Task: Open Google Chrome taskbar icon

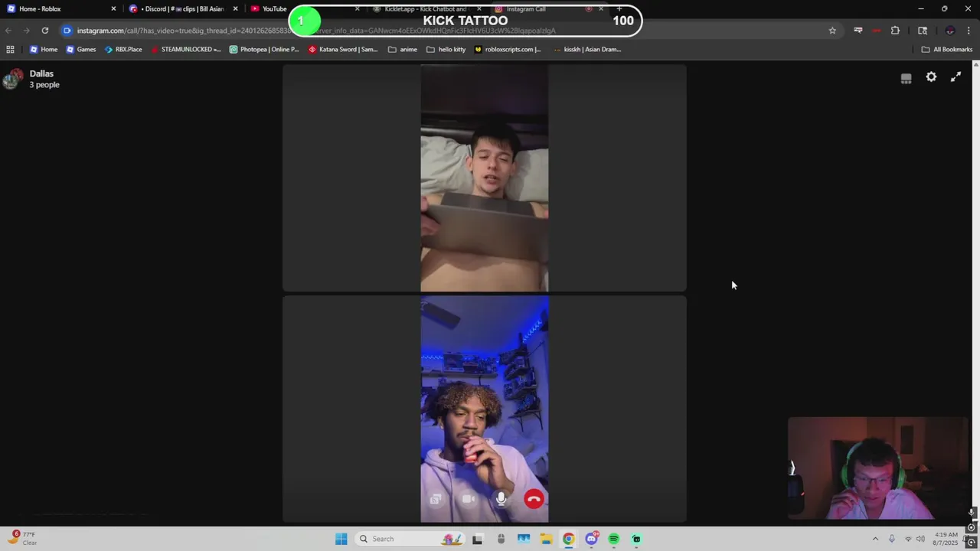Action: click(x=568, y=539)
